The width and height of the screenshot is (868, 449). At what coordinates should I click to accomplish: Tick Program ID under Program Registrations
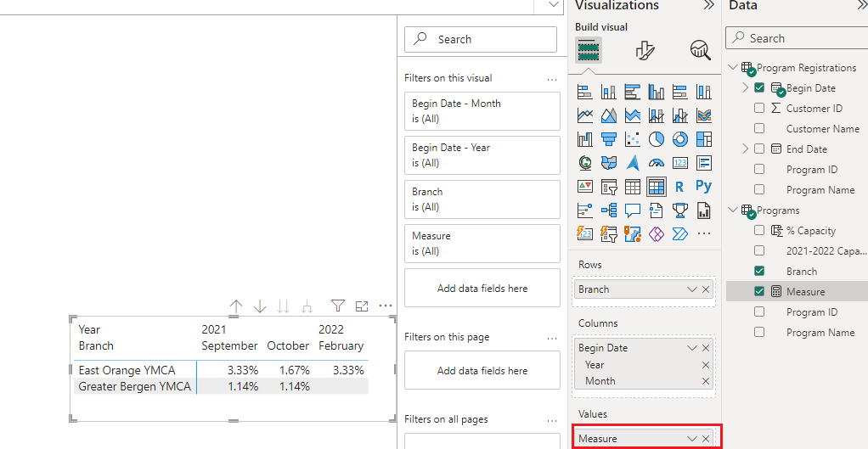[x=759, y=169]
